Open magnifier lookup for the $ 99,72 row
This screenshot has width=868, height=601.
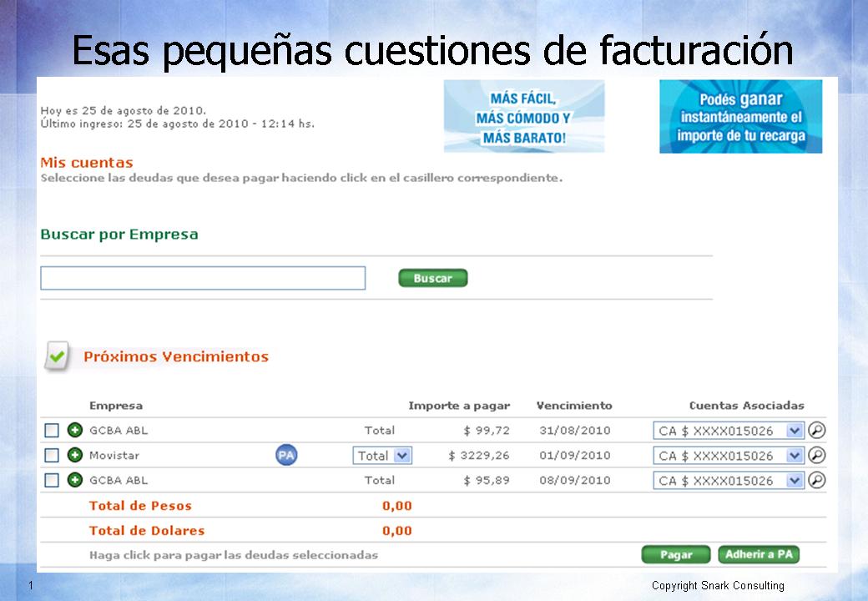pyautogui.click(x=817, y=430)
